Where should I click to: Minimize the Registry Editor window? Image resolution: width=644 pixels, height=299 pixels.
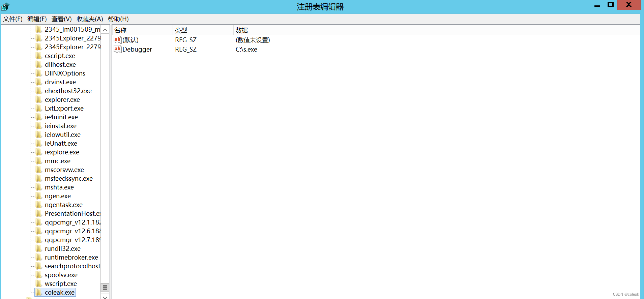(597, 5)
